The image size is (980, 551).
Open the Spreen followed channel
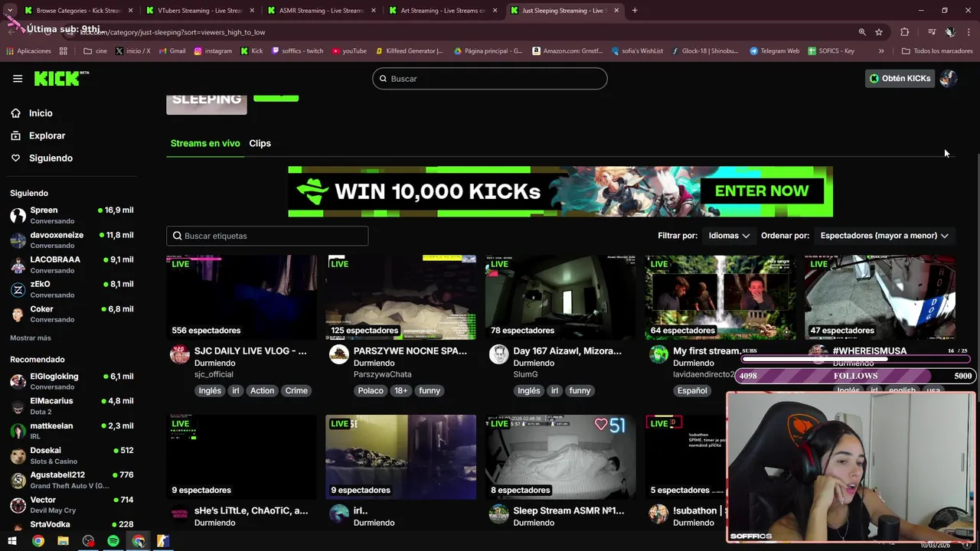pyautogui.click(x=72, y=215)
